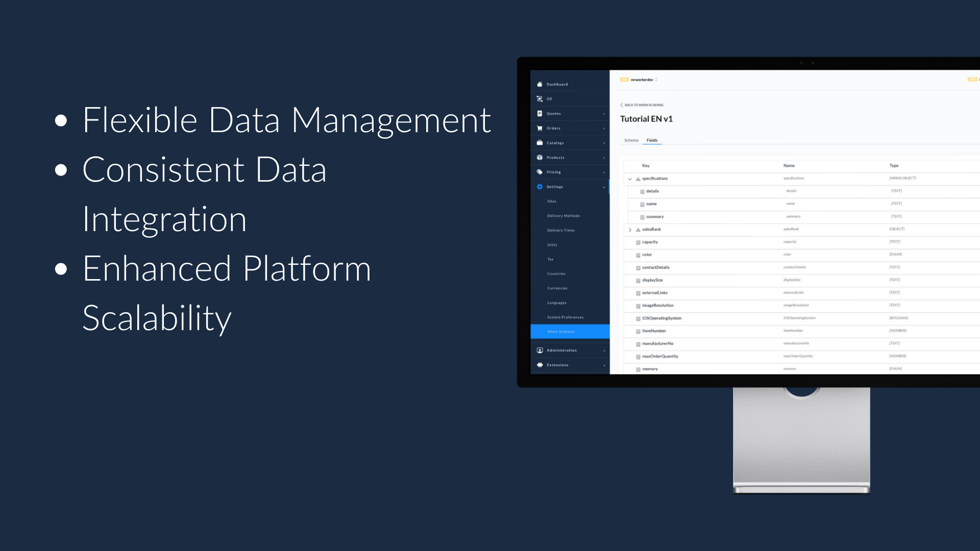
Task: Go back to Mixin Schemas
Action: (x=642, y=105)
